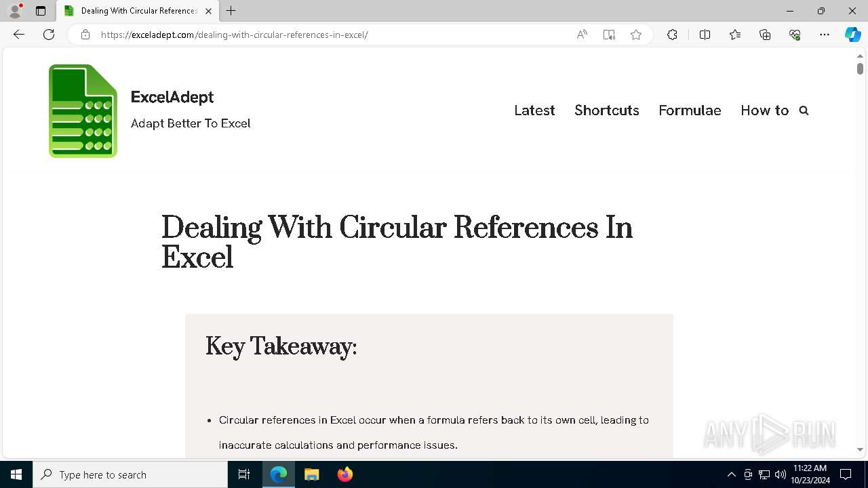Refresh the current page

[49, 35]
